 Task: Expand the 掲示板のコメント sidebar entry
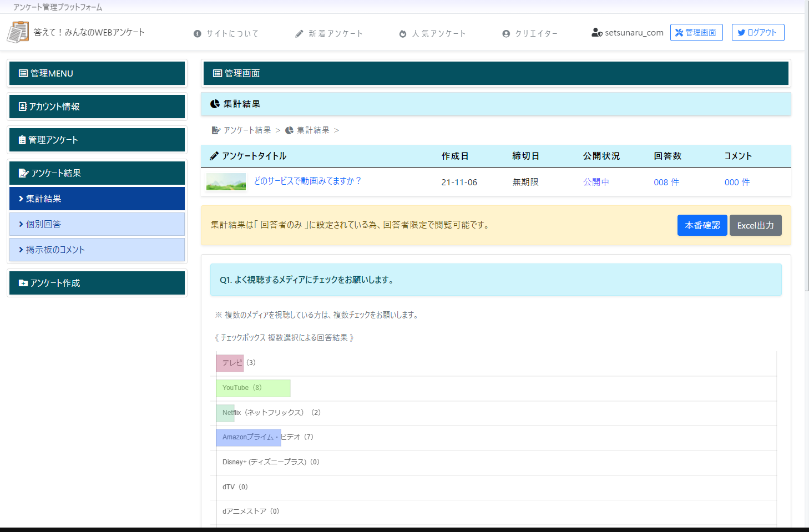[x=97, y=250]
